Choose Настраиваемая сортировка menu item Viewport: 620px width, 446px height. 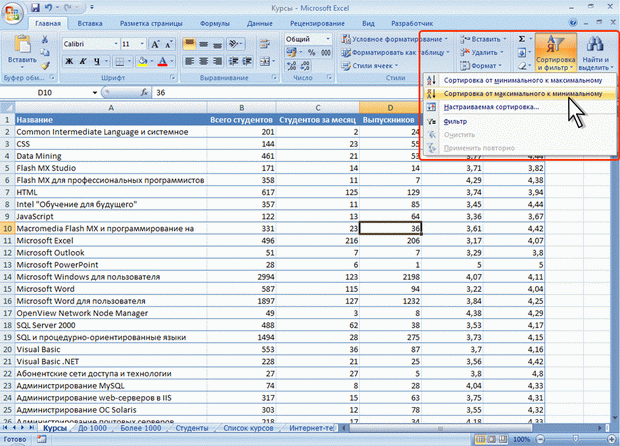click(x=520, y=107)
